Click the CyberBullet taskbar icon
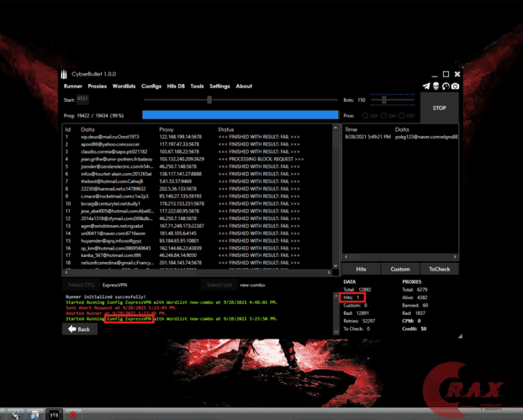 coord(54,414)
